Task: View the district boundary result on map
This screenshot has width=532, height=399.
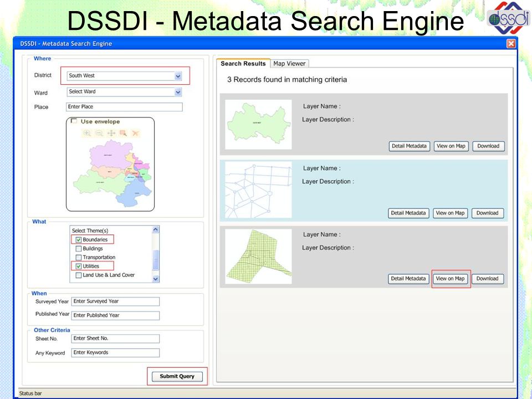Action: (451, 146)
